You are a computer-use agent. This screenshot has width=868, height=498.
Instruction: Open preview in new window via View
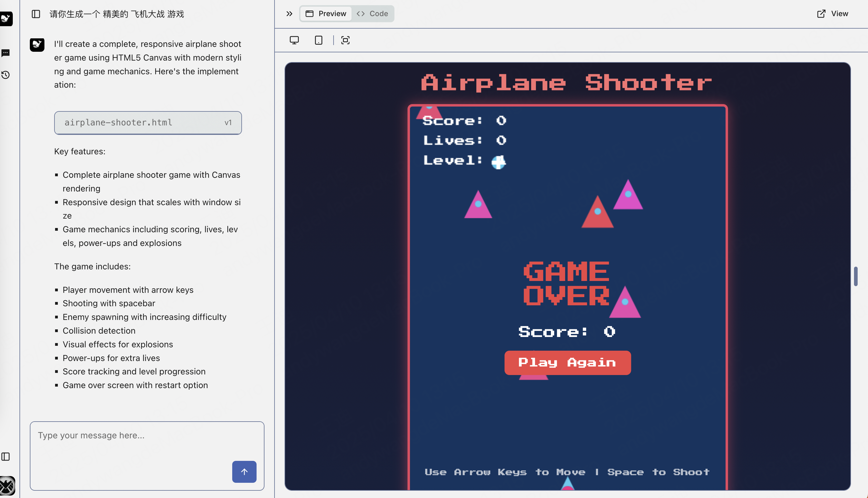[x=832, y=14]
